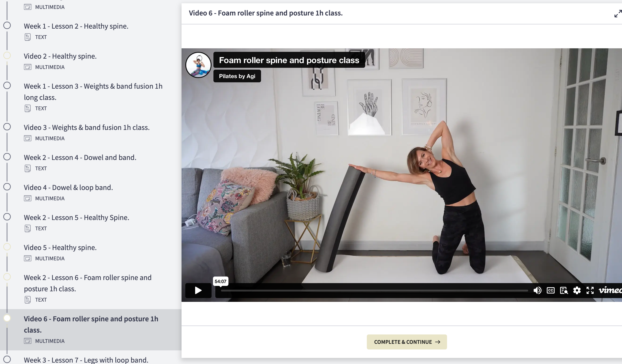Go to Week 3 Lesson 7 Legs with loop band
The height and width of the screenshot is (364, 622).
[86, 360]
